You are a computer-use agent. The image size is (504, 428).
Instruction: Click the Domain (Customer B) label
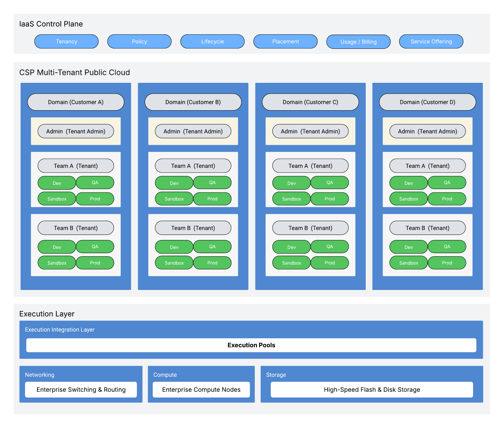pos(193,102)
